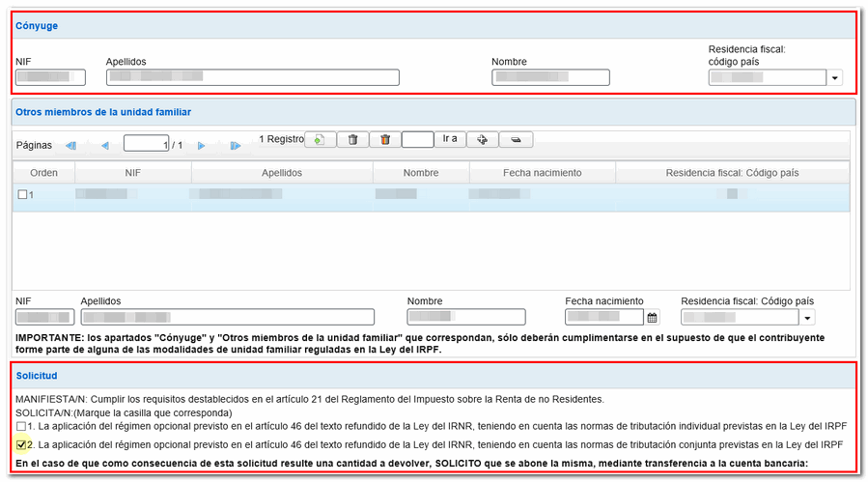Select the checkbox for record row 1

pos(22,195)
